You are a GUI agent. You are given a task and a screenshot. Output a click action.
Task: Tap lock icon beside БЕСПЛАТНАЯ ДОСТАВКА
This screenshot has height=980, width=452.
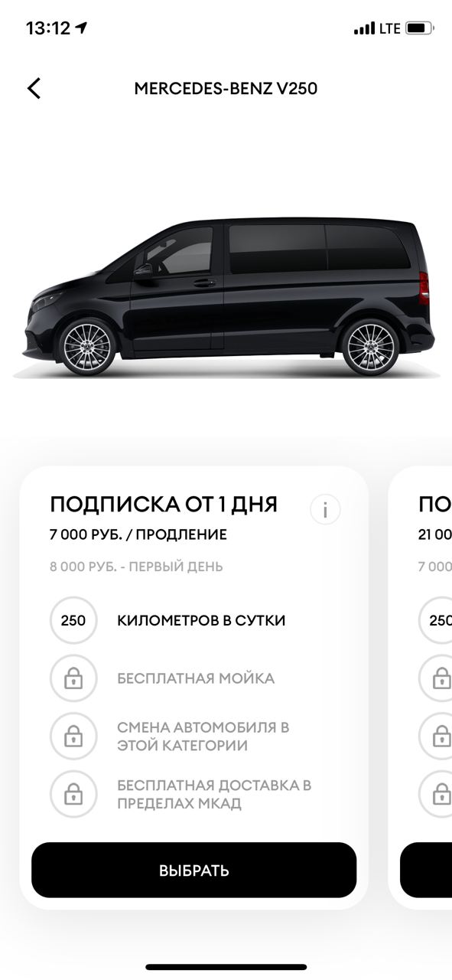point(73,795)
